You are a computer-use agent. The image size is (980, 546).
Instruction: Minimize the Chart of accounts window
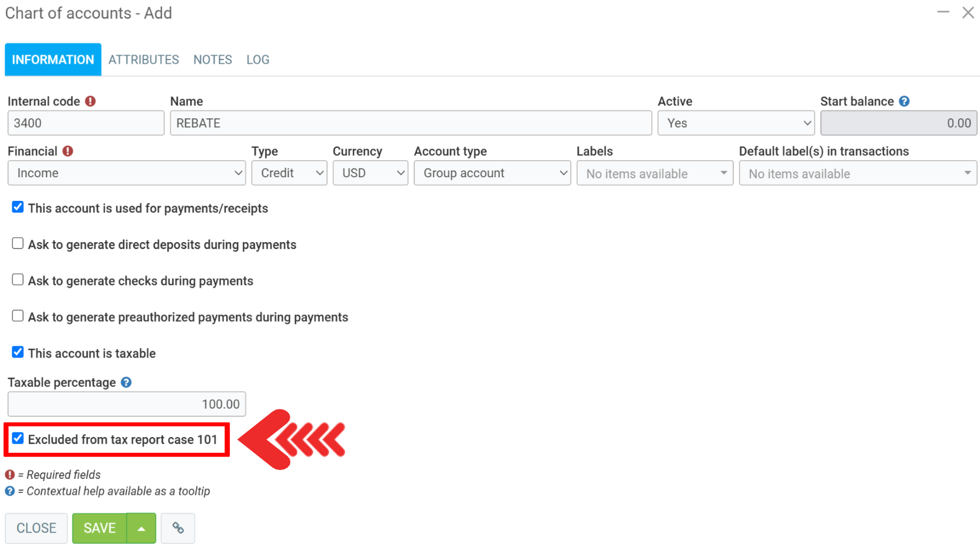coord(943,12)
